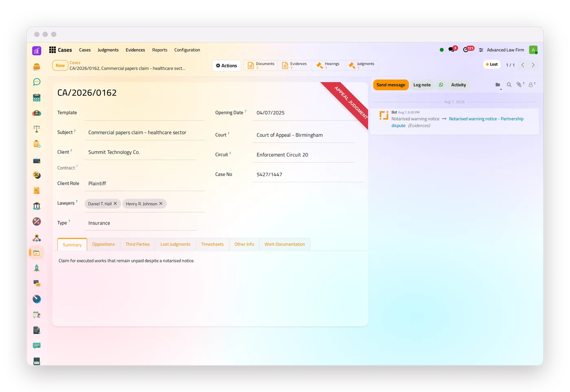The image size is (570, 392).
Task: Go to the next record arrow
Action: [533, 65]
